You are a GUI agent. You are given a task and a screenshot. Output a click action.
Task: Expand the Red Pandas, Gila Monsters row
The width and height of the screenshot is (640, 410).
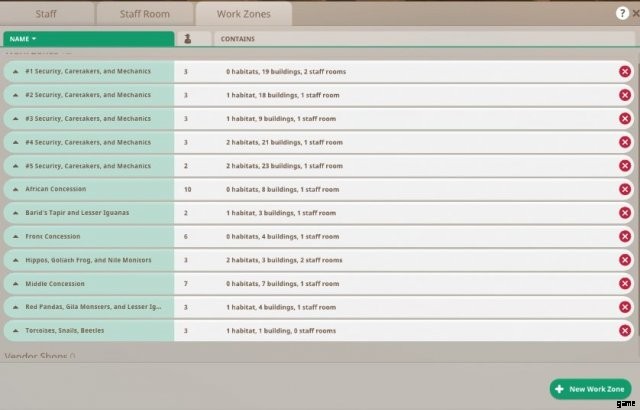pos(16,308)
